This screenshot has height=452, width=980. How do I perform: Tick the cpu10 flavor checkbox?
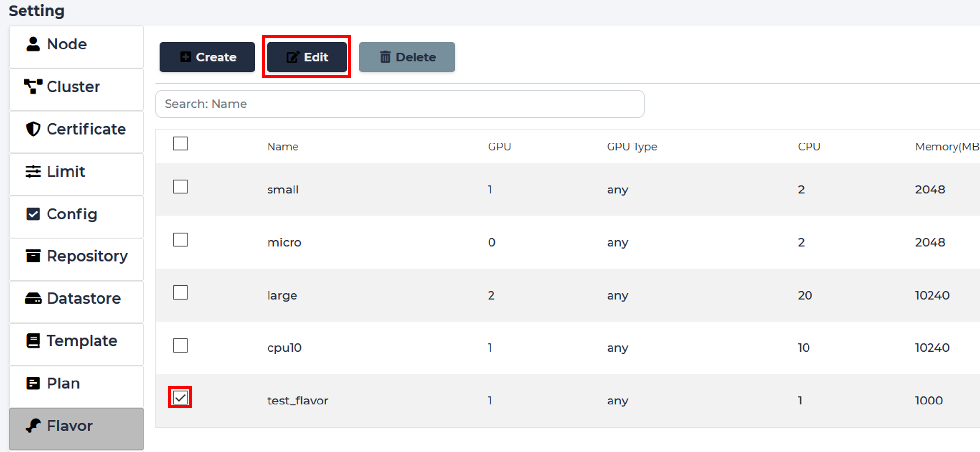(180, 345)
